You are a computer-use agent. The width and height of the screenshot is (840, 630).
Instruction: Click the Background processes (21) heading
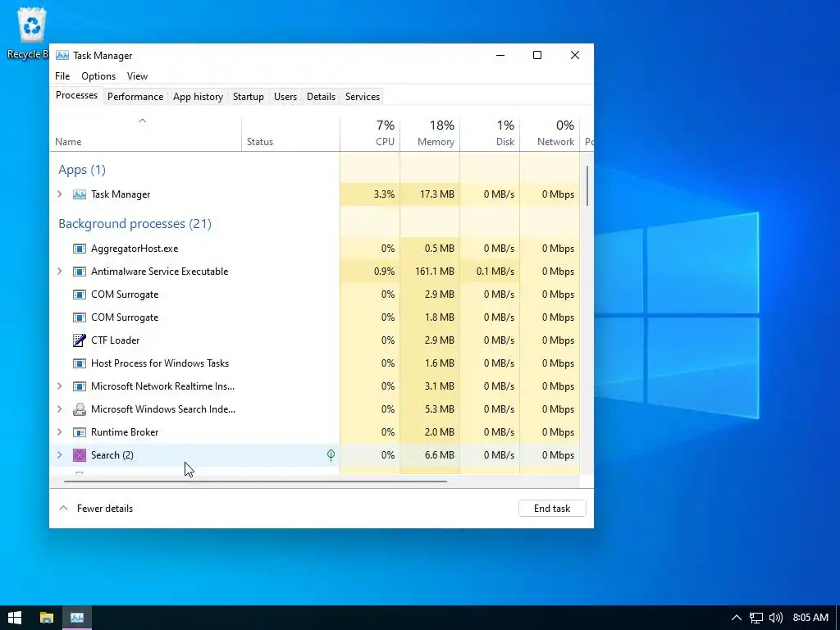(x=135, y=224)
